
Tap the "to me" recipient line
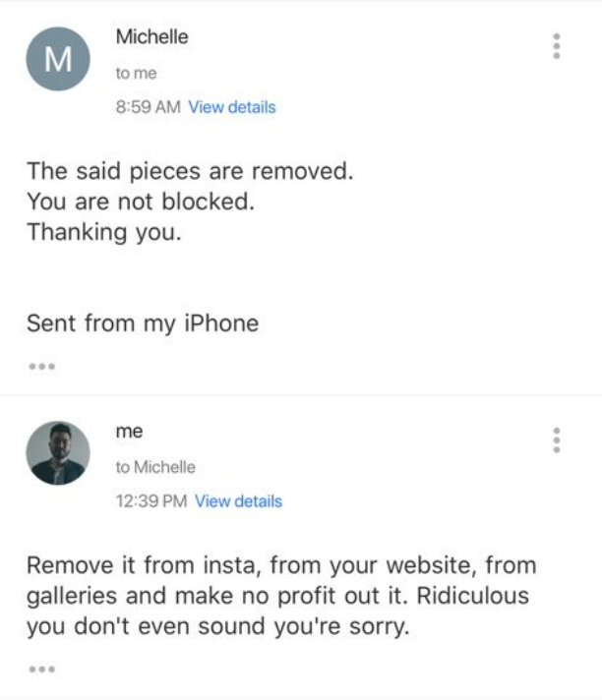click(136, 74)
